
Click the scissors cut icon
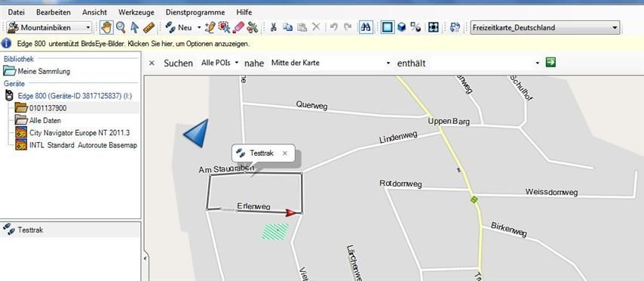273,27
